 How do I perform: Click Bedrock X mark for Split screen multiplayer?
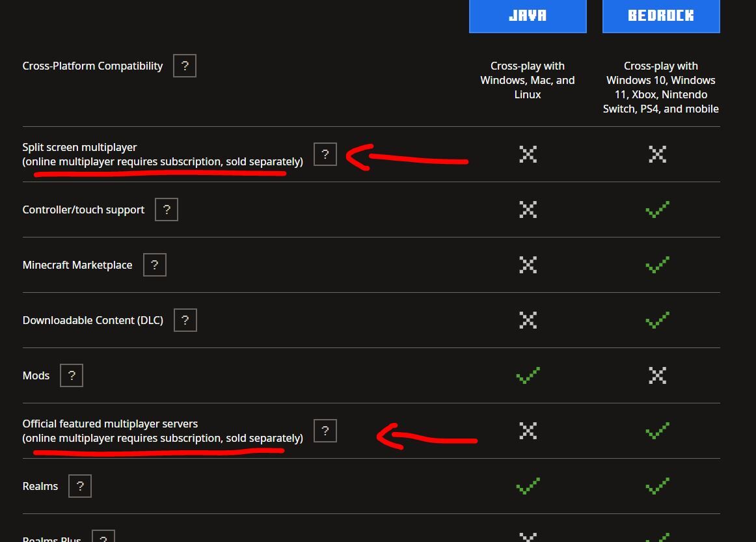tap(658, 154)
